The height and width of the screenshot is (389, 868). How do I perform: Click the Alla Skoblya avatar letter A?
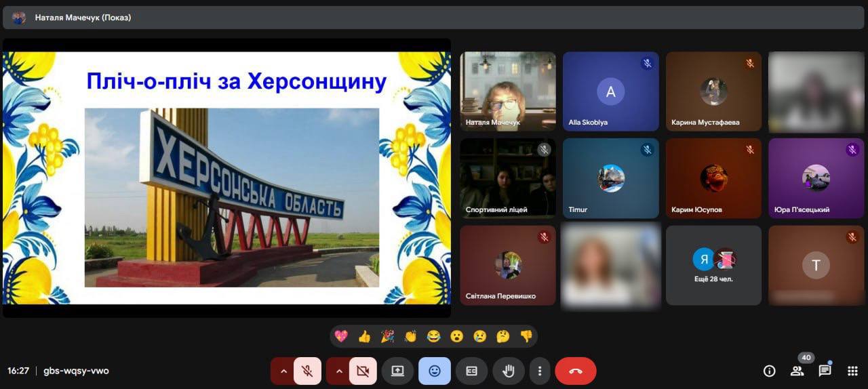point(611,91)
